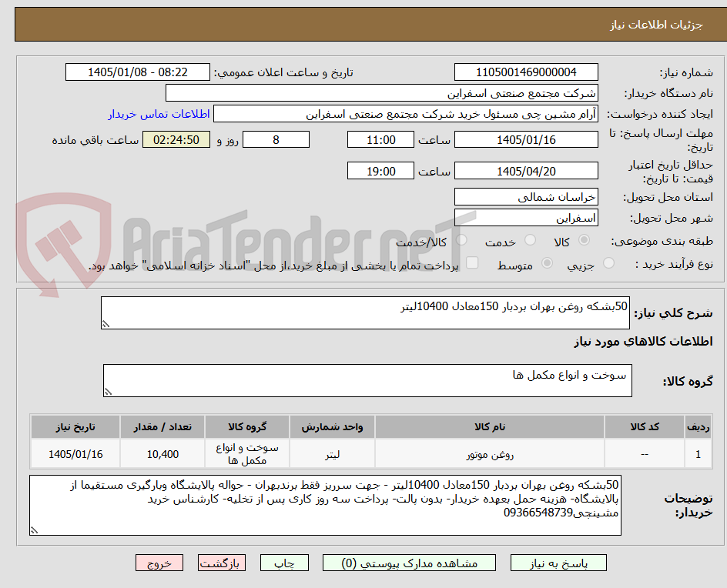
Task: Click the price validity date 1405/04/20 field
Action: click(526, 171)
